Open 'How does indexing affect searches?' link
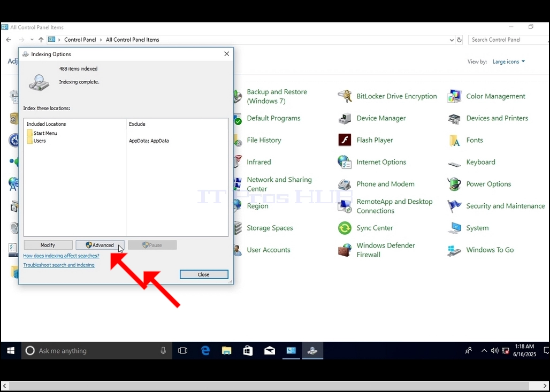The width and height of the screenshot is (550, 392). 62,256
